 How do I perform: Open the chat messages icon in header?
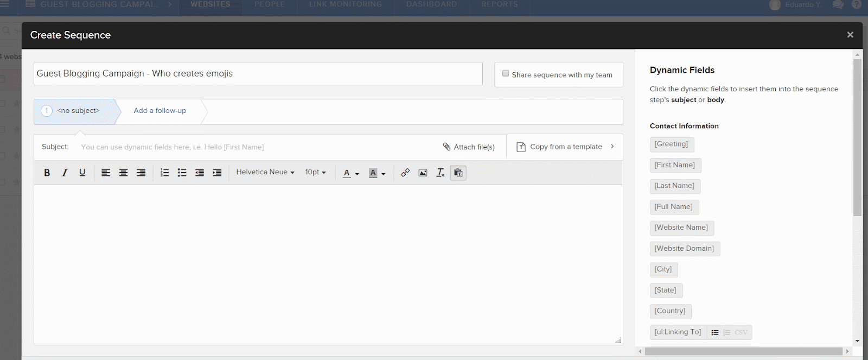838,4
